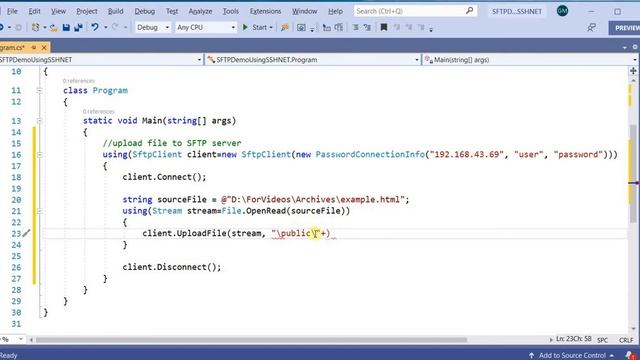Click the 0 references link above class Program
Image resolution: width=640 pixels, height=360 pixels.
click(x=79, y=81)
